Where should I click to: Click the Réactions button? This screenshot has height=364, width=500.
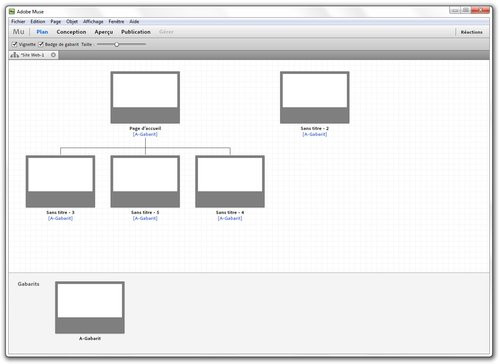tap(472, 32)
